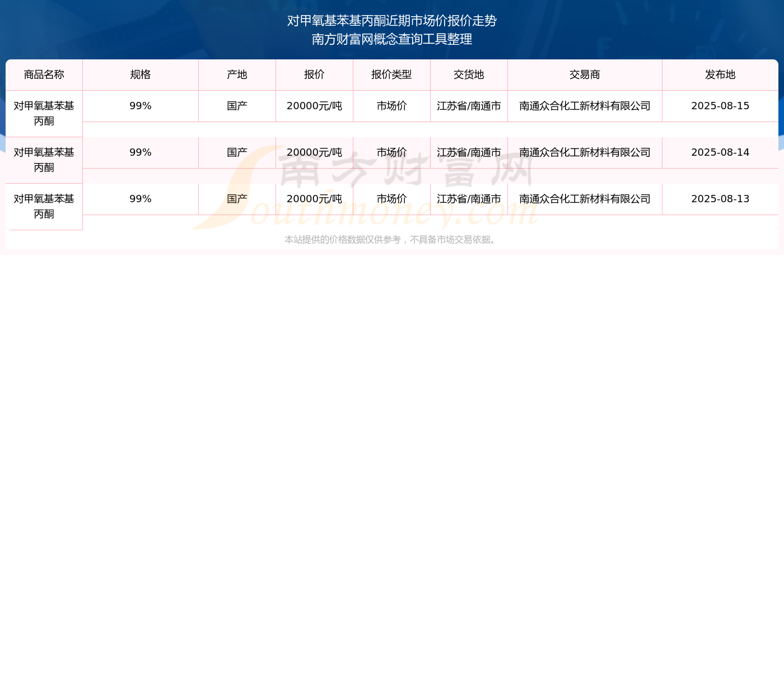Viewport: 784px width, 675px height.
Task: Click product name in the 2025-08-13 row
Action: point(44,206)
